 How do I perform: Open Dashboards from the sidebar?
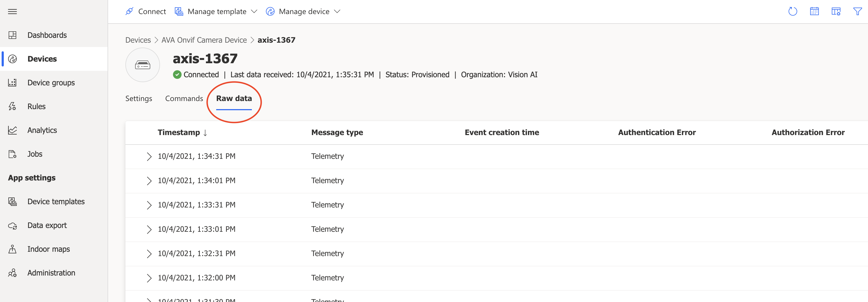click(x=47, y=35)
